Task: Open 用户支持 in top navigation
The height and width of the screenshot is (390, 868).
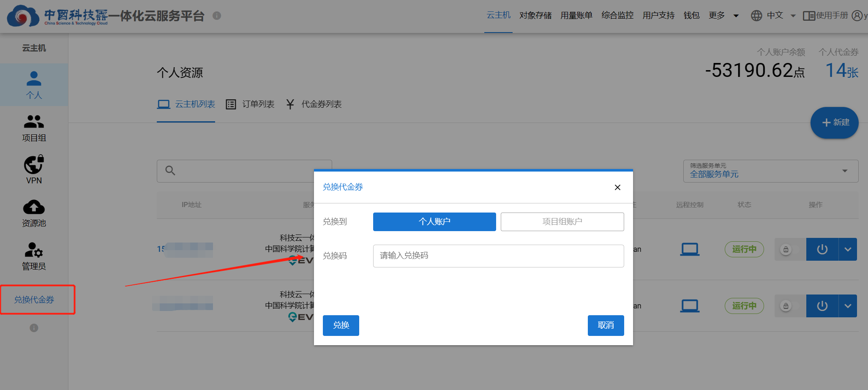Action: point(658,16)
